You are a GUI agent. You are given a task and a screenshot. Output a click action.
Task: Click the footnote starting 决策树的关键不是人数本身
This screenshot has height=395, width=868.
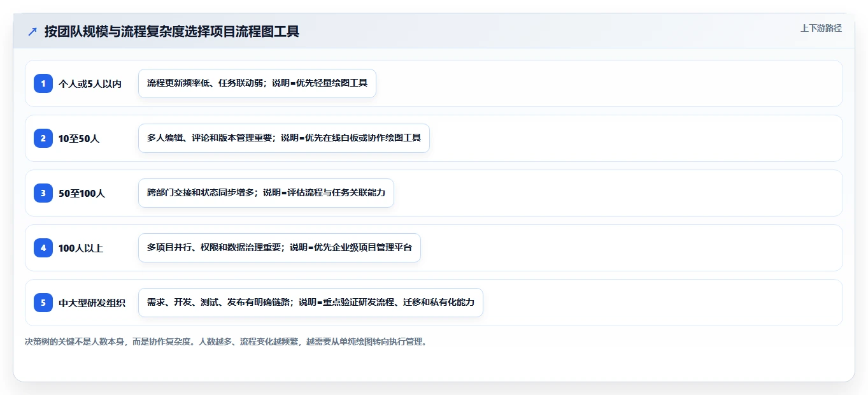(225, 341)
